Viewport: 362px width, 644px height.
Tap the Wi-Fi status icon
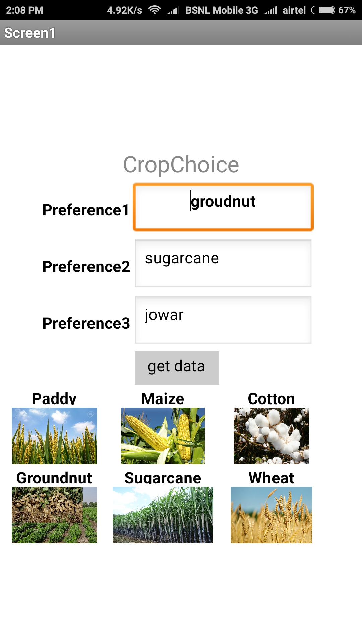coord(155,10)
